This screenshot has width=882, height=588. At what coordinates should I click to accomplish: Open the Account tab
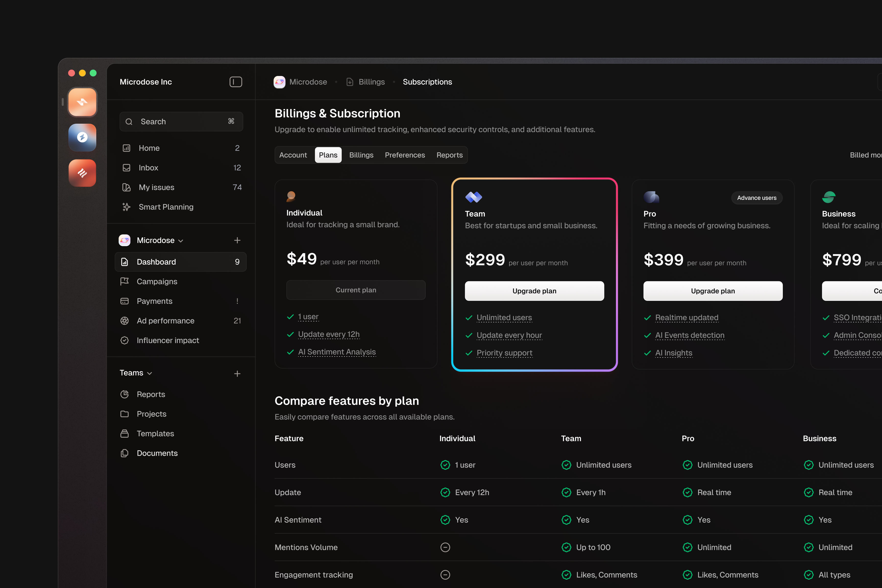point(293,155)
